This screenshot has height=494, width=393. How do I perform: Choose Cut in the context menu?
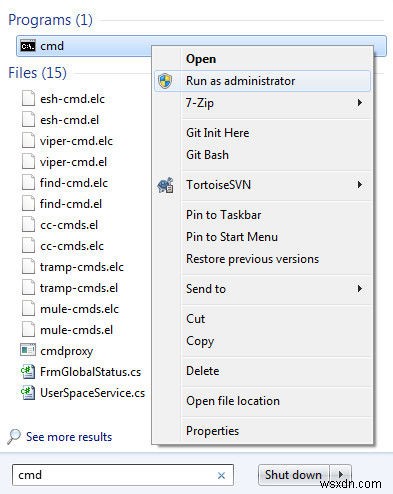(196, 319)
